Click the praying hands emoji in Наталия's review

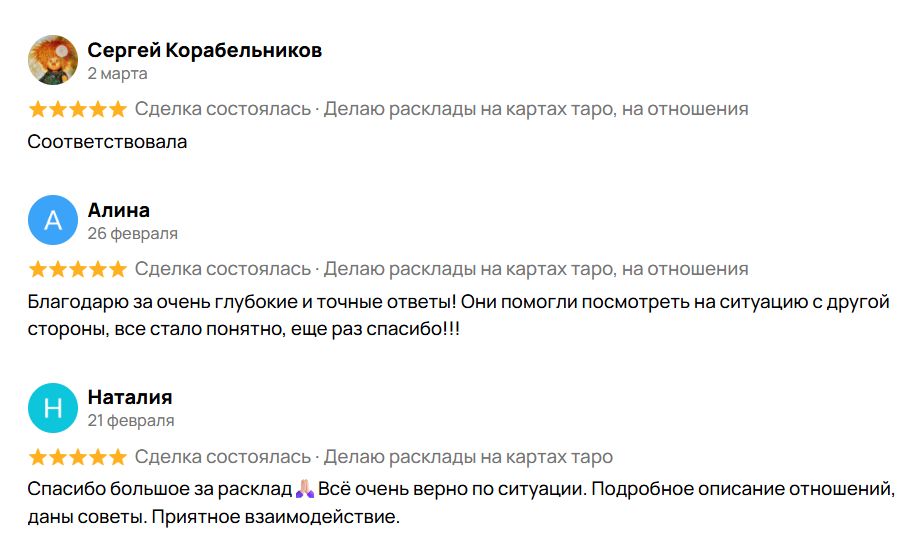coord(306,489)
